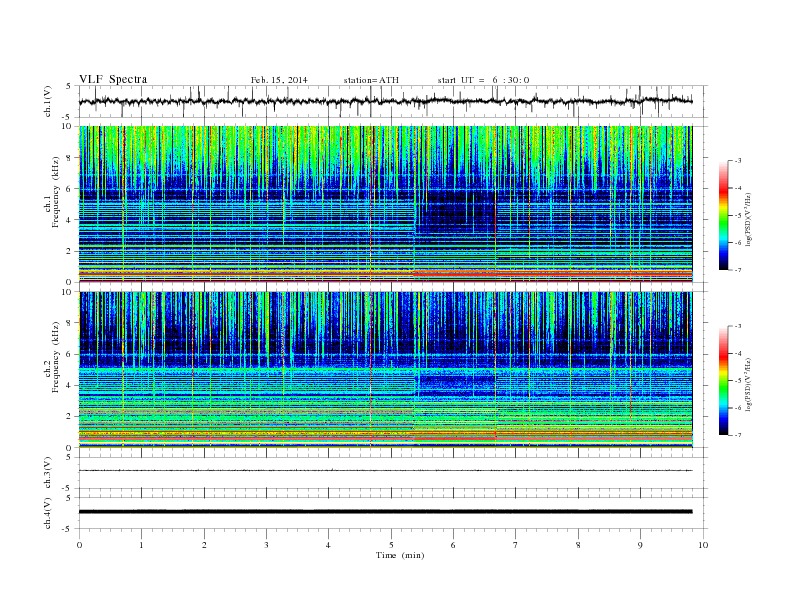Click the "-7" value on ch.2 color bar
The image size is (792, 612).
click(x=737, y=435)
